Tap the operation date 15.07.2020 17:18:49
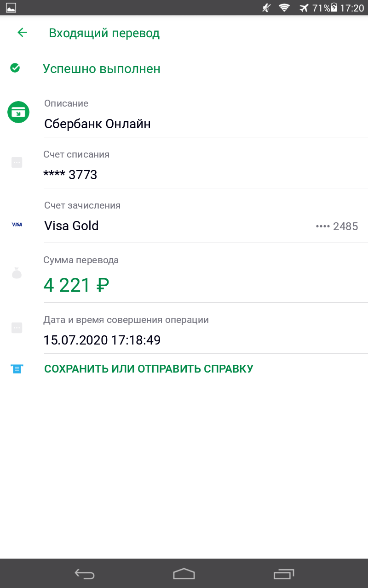The width and height of the screenshot is (368, 588). click(102, 340)
